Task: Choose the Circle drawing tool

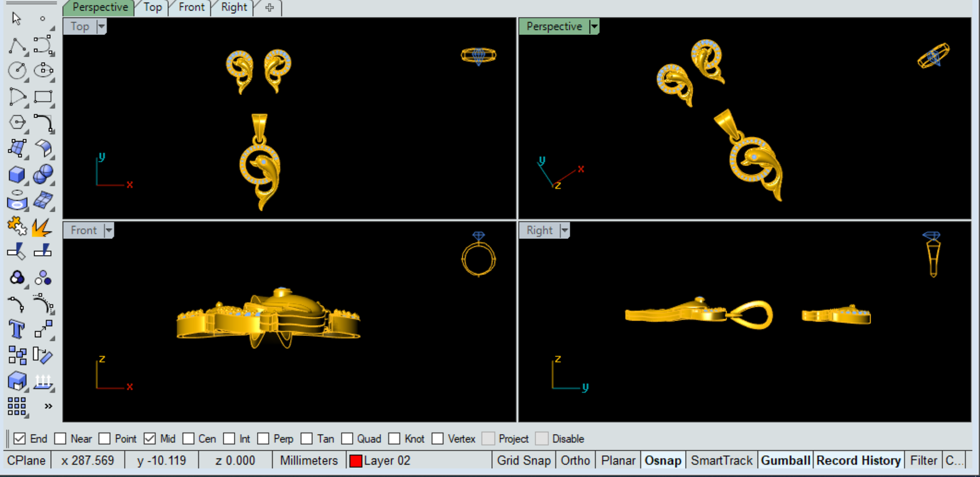Action: click(17, 71)
